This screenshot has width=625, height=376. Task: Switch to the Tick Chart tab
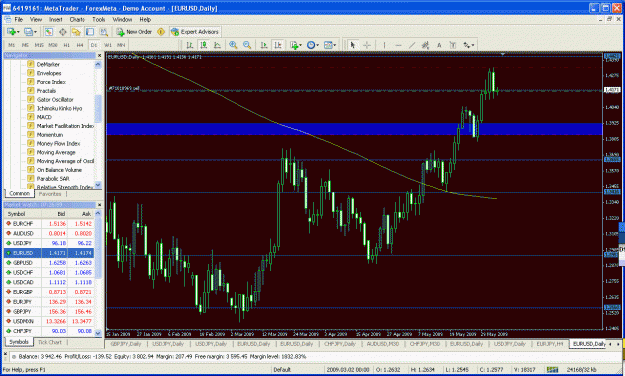pyautogui.click(x=50, y=342)
